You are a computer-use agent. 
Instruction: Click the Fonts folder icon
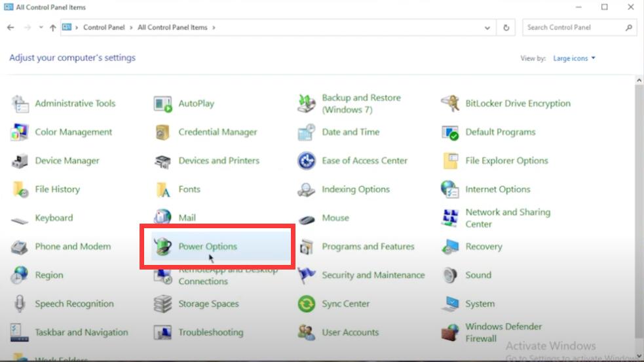tap(163, 190)
